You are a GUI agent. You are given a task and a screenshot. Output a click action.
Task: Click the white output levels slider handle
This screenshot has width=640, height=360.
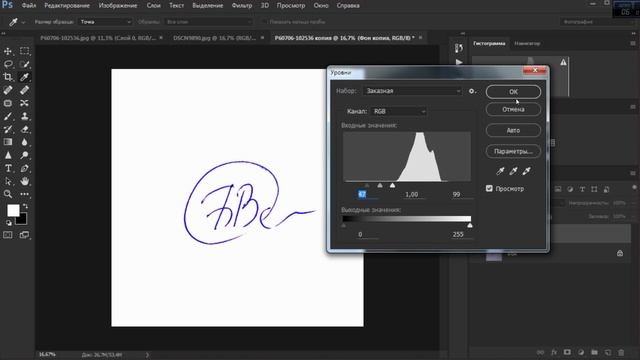tap(470, 225)
